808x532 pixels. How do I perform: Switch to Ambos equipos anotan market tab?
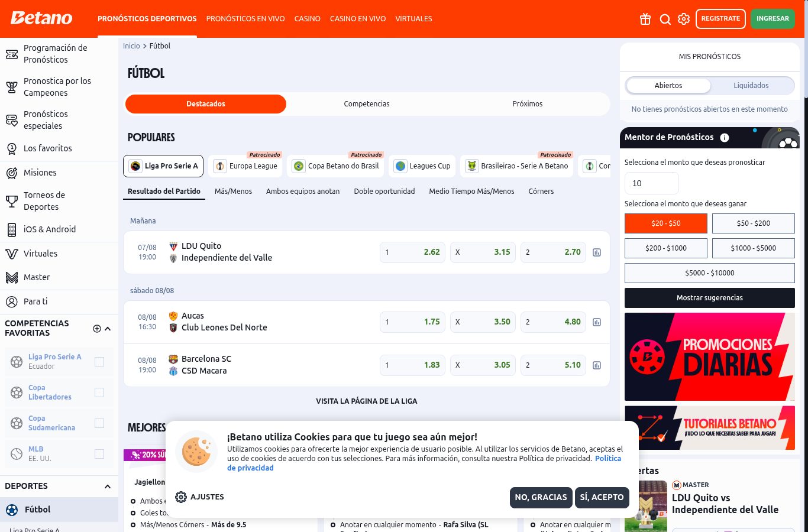coord(303,192)
